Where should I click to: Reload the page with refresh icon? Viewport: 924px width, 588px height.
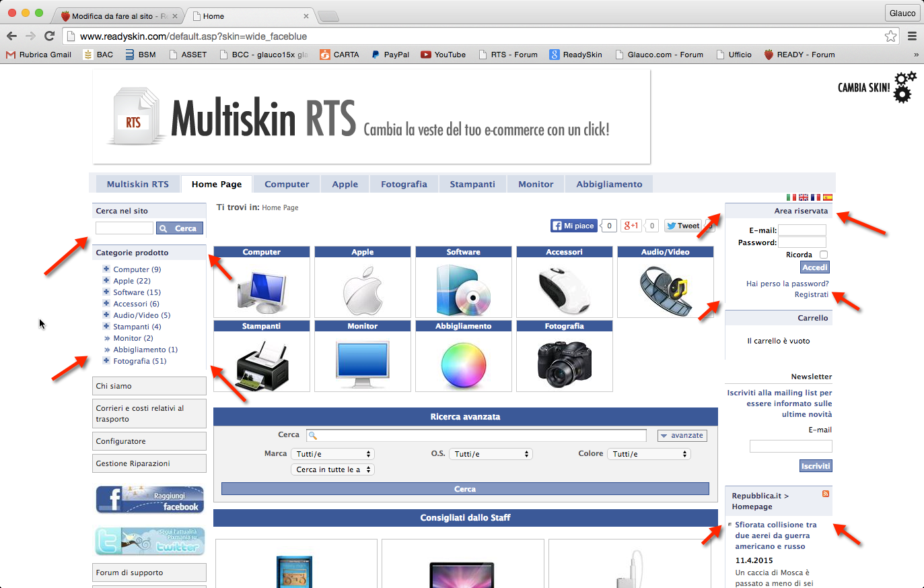click(49, 36)
